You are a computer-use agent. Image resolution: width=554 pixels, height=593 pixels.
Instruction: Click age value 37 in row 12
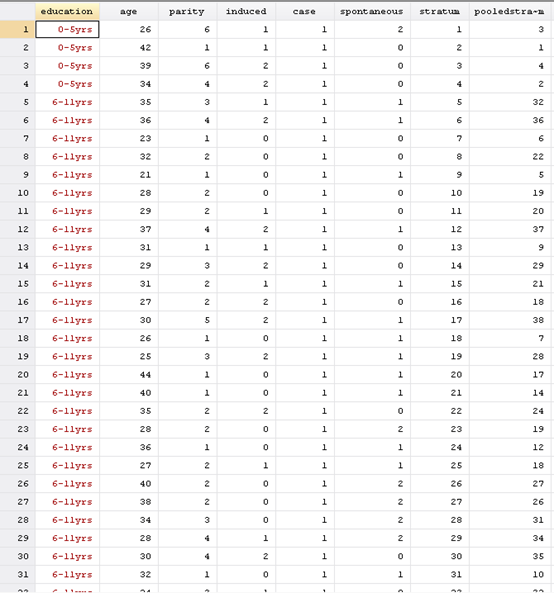[129, 229]
